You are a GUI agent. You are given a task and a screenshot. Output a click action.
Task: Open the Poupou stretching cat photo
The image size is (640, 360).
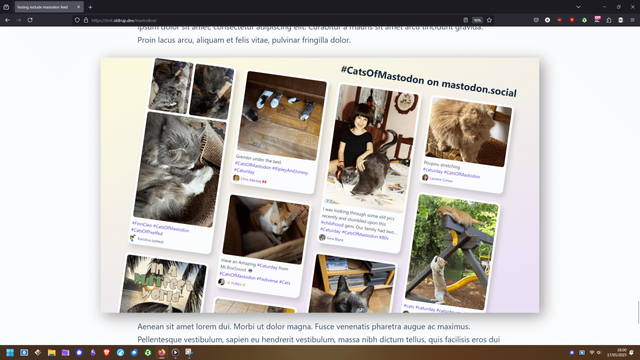tap(469, 133)
